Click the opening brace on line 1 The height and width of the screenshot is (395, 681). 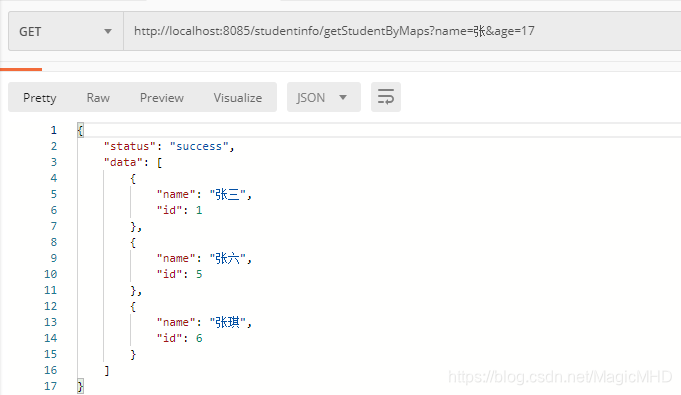coord(80,130)
